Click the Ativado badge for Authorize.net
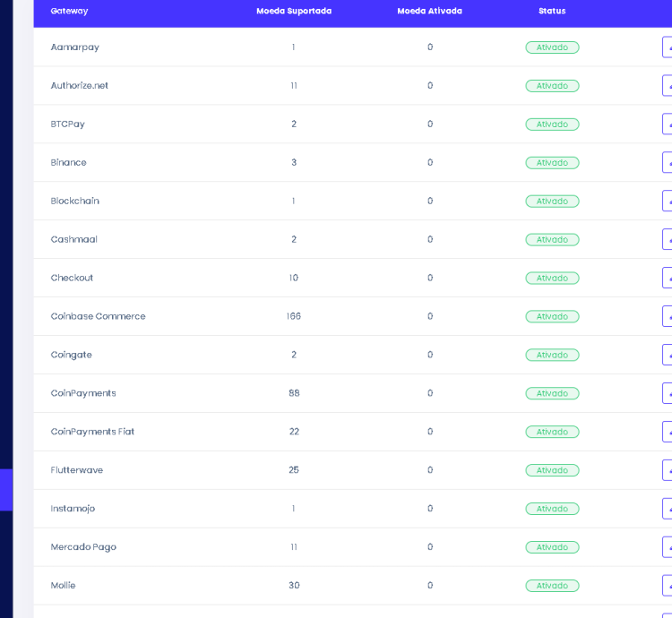The image size is (672, 618). point(552,86)
